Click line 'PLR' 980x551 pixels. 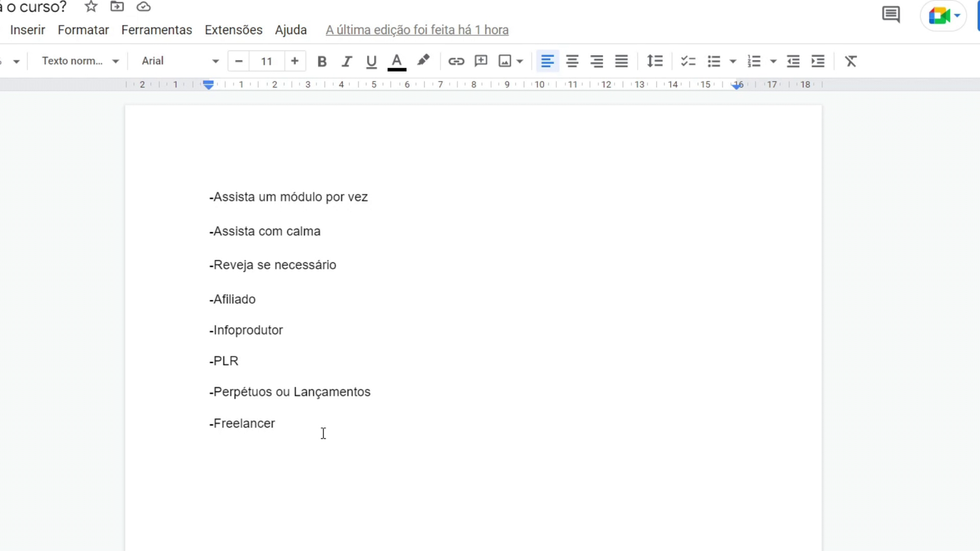click(x=224, y=361)
